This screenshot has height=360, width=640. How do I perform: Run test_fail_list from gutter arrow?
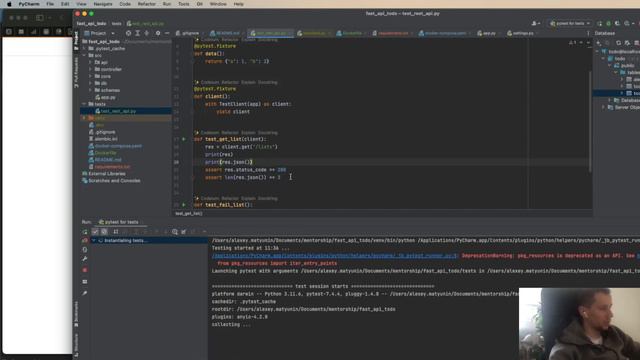coord(184,205)
